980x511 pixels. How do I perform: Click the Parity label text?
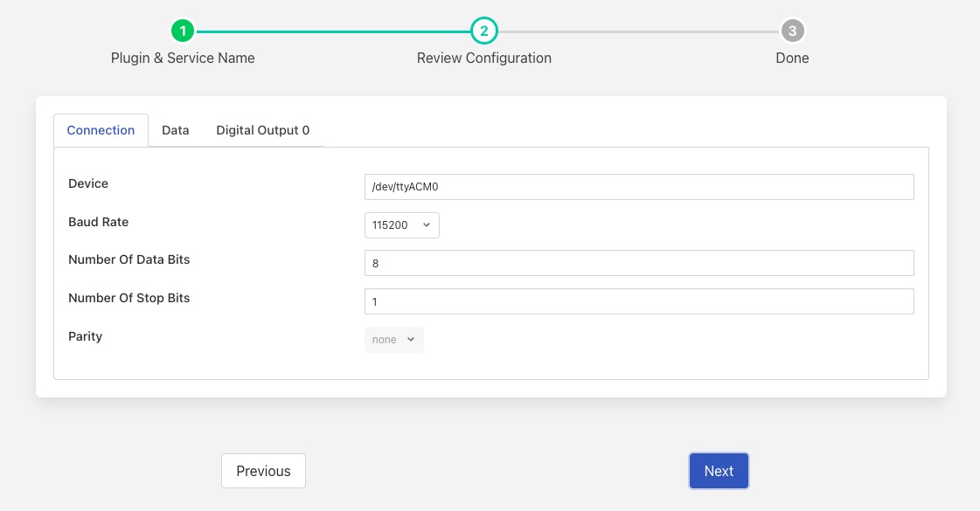click(x=85, y=336)
